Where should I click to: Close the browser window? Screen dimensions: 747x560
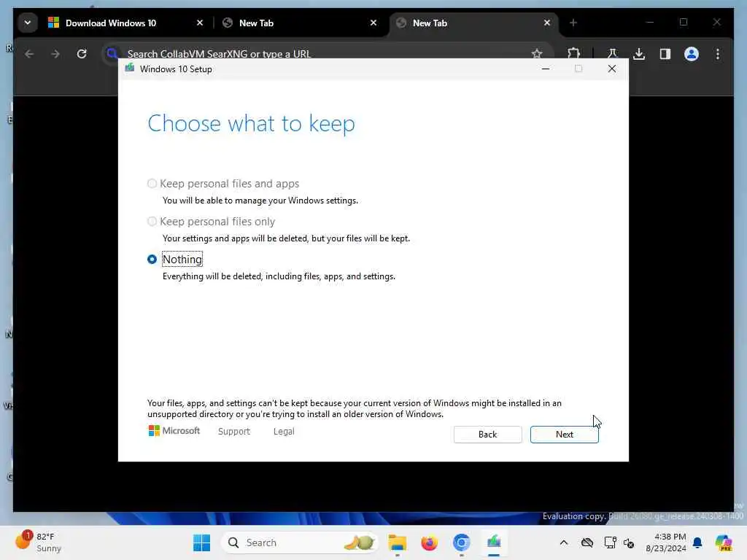coord(716,23)
